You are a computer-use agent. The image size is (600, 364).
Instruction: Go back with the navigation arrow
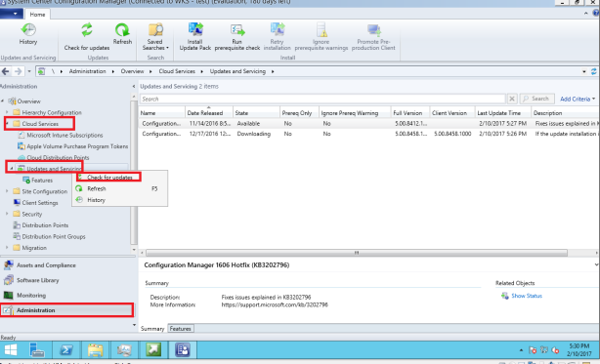(5, 71)
